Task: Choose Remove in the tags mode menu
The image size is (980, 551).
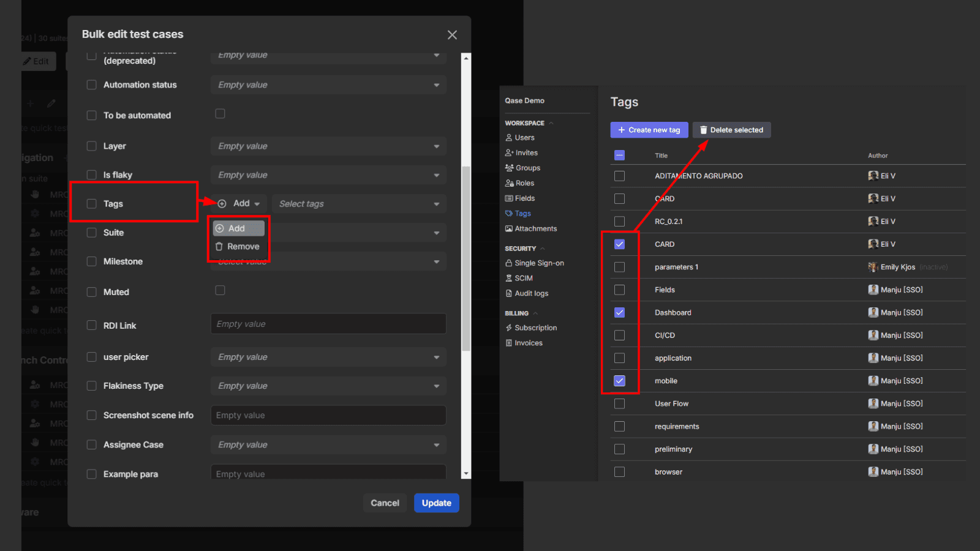Action: (239, 247)
